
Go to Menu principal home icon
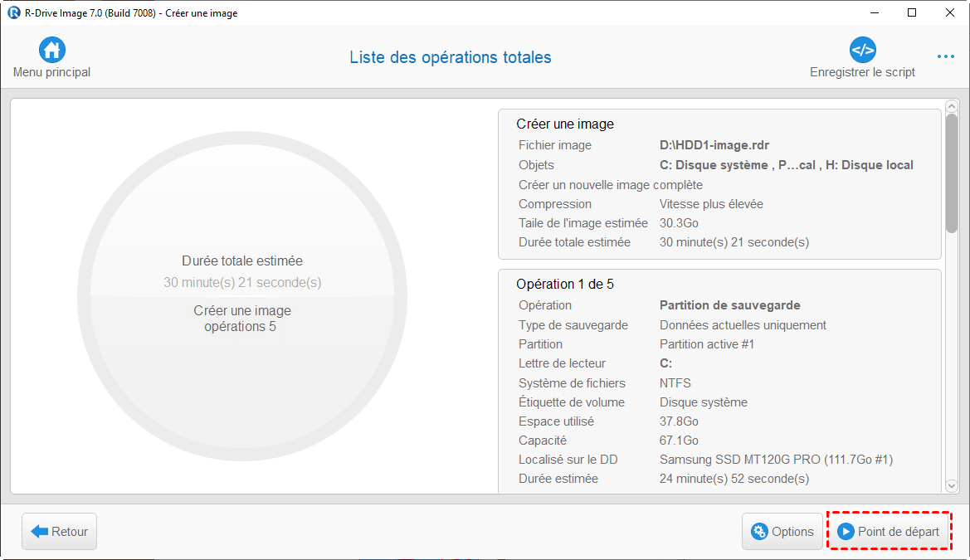[x=52, y=50]
